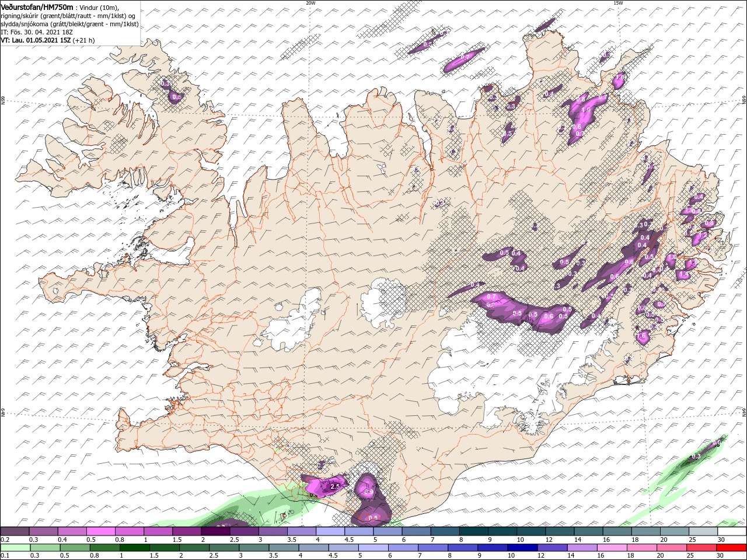Screen dimensions: 747x560
Task: Select the 0.8 swatch in the purple snow scale
Action: pos(129,531)
